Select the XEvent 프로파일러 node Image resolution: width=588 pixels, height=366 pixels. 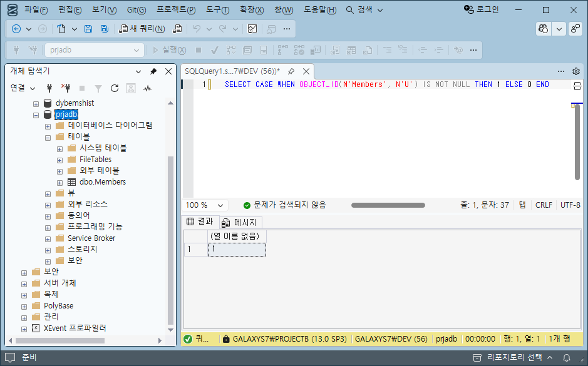(x=75, y=328)
